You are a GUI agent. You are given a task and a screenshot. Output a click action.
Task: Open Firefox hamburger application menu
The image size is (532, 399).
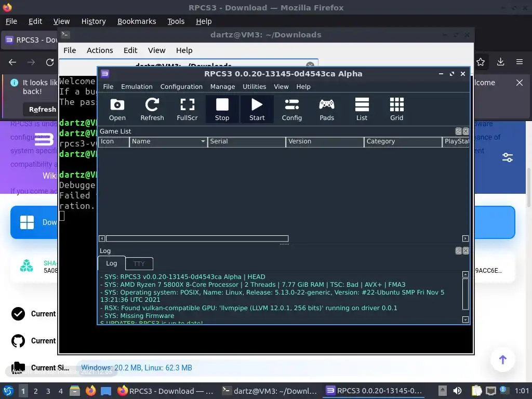click(520, 62)
